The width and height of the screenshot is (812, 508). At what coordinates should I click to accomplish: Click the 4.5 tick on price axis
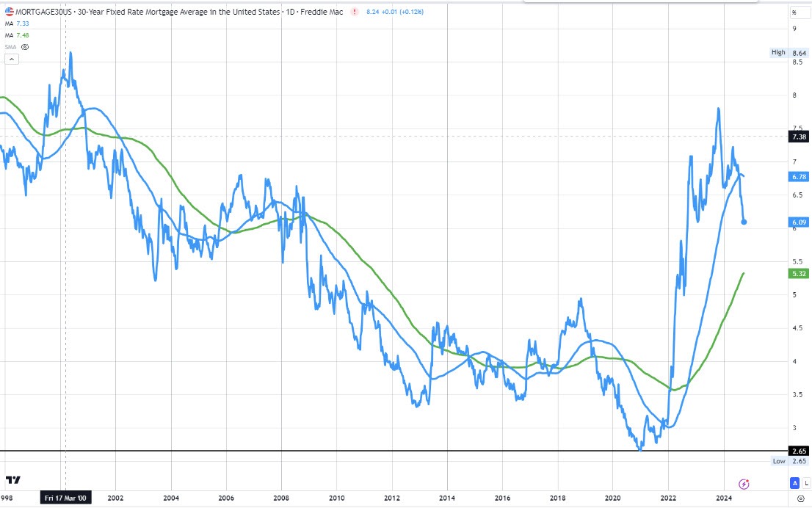pyautogui.click(x=797, y=328)
